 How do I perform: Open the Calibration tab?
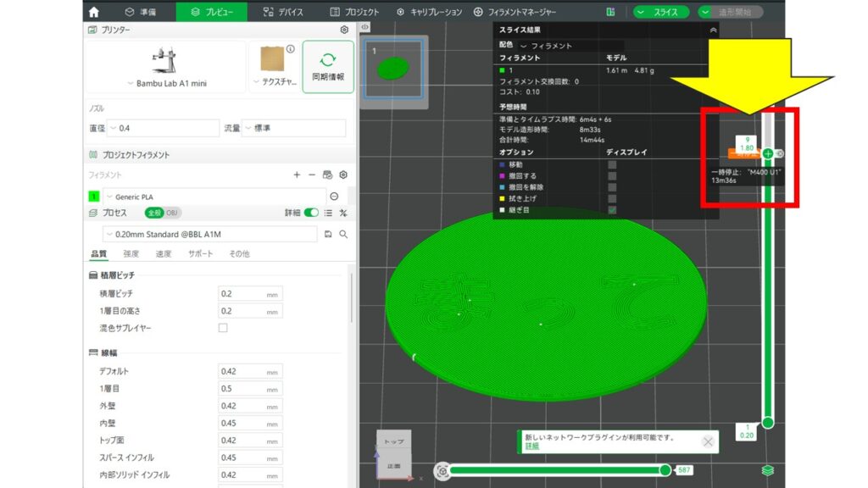pyautogui.click(x=429, y=12)
